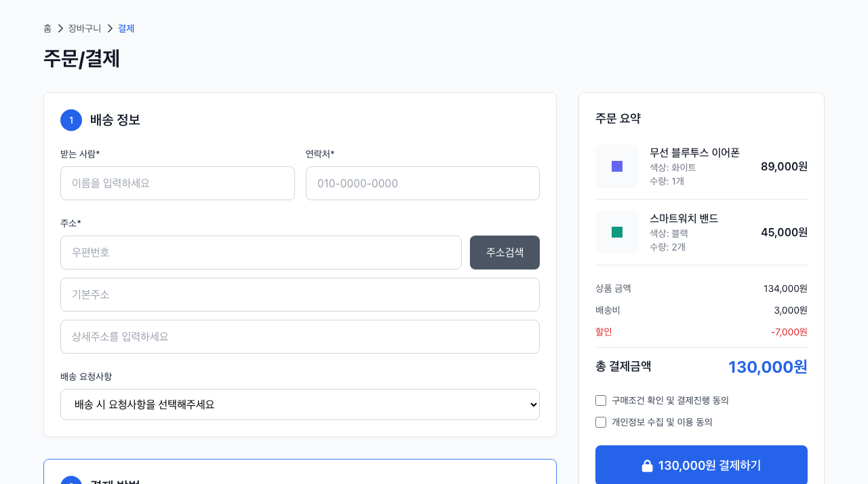Image resolution: width=868 pixels, height=484 pixels.
Task: Click 무선 블루투스 이어폰 product thumbnail
Action: point(617,166)
